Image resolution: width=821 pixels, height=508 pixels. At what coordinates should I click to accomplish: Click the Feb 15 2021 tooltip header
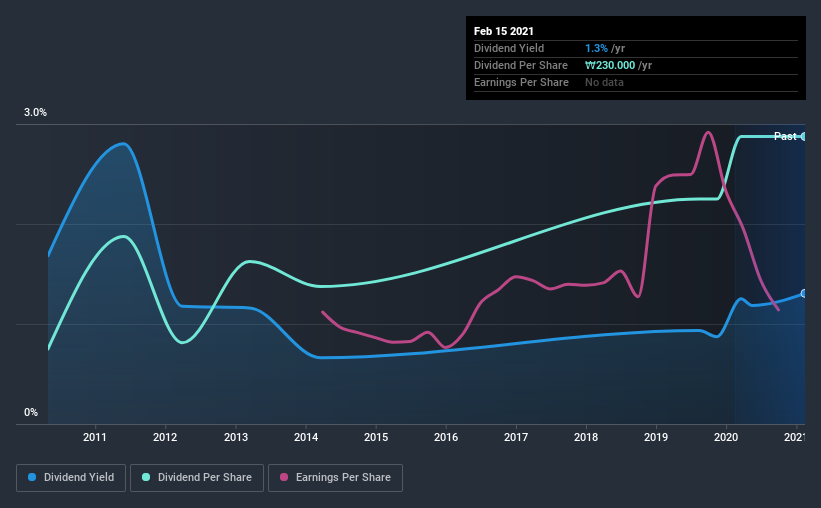tap(504, 31)
